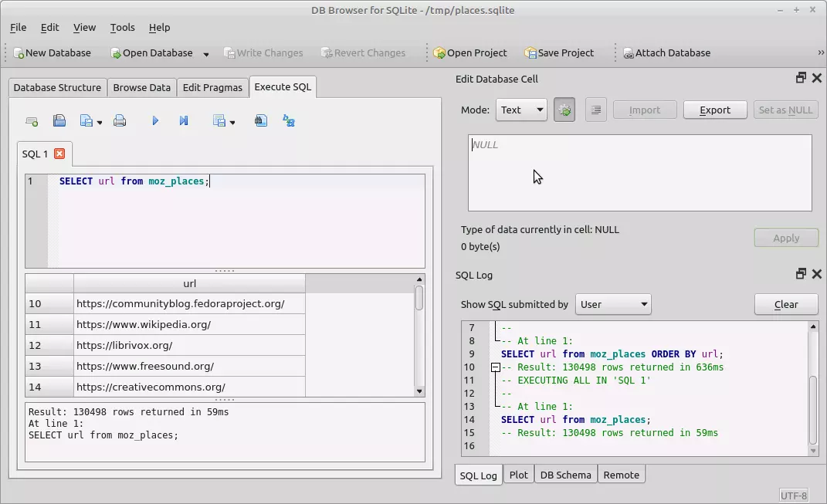Close the SQL 1 tab

click(59, 154)
